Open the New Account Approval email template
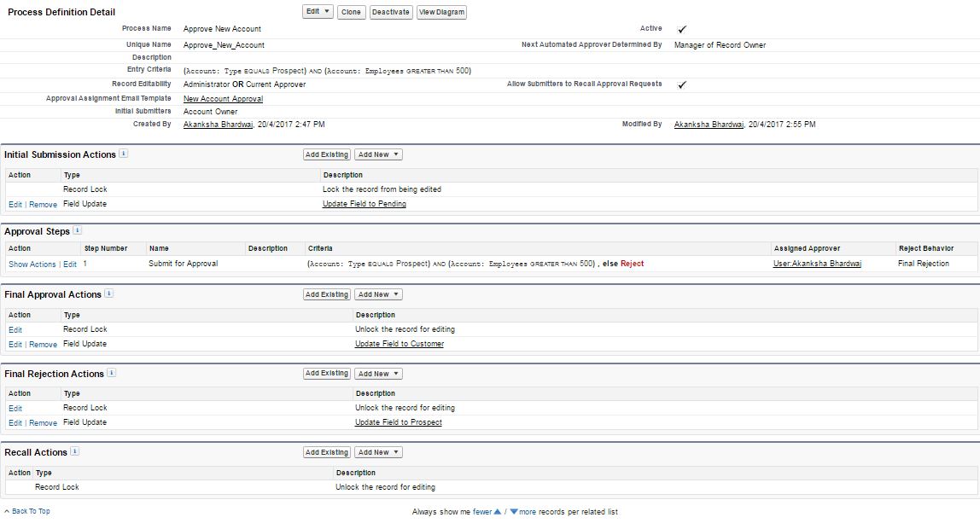 [222, 98]
